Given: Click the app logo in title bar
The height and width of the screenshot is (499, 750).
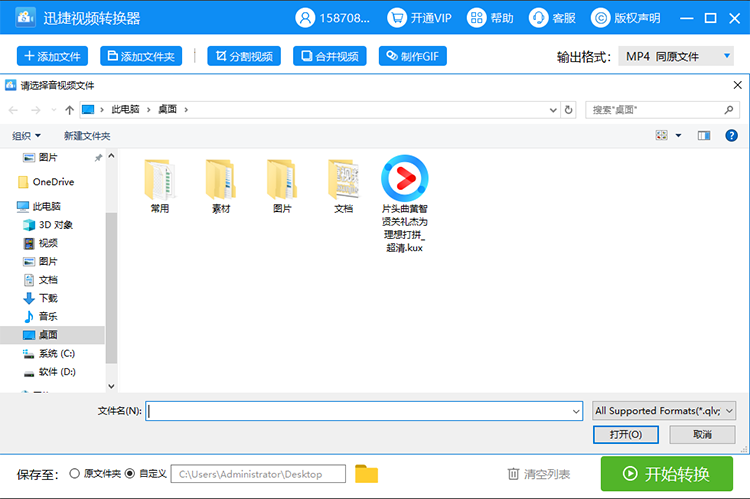Looking at the screenshot, I should point(25,18).
